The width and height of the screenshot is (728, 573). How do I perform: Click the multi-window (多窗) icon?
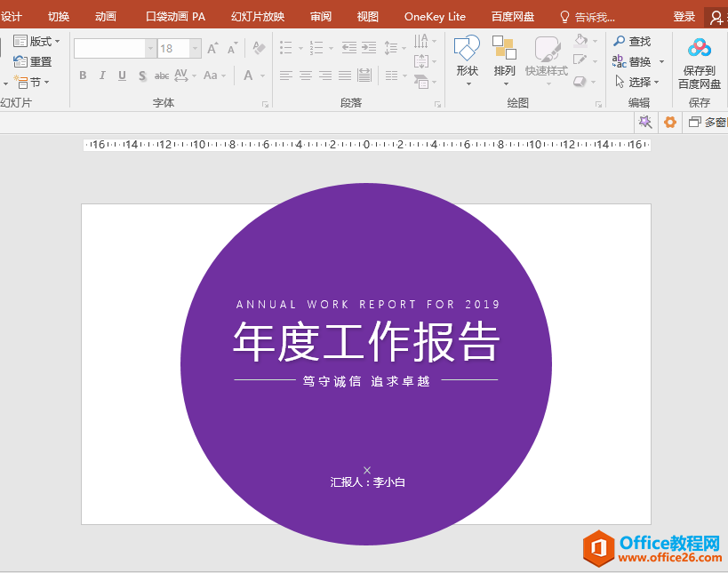point(694,122)
